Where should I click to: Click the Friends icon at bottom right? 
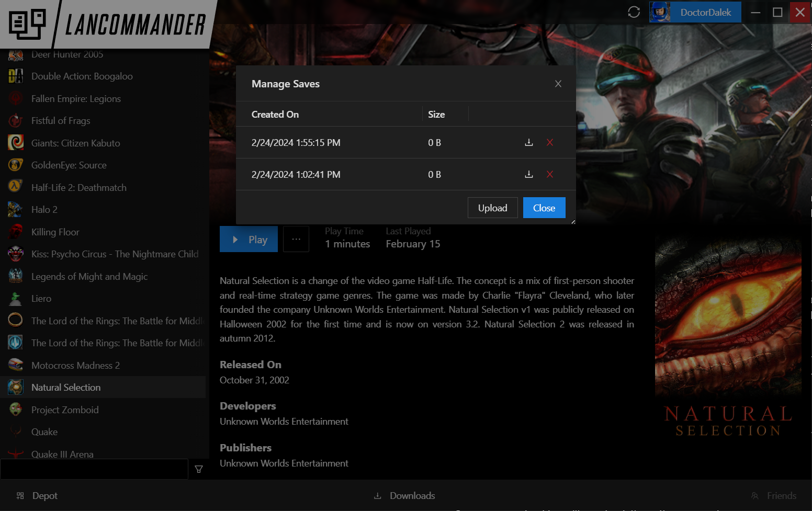click(x=755, y=495)
